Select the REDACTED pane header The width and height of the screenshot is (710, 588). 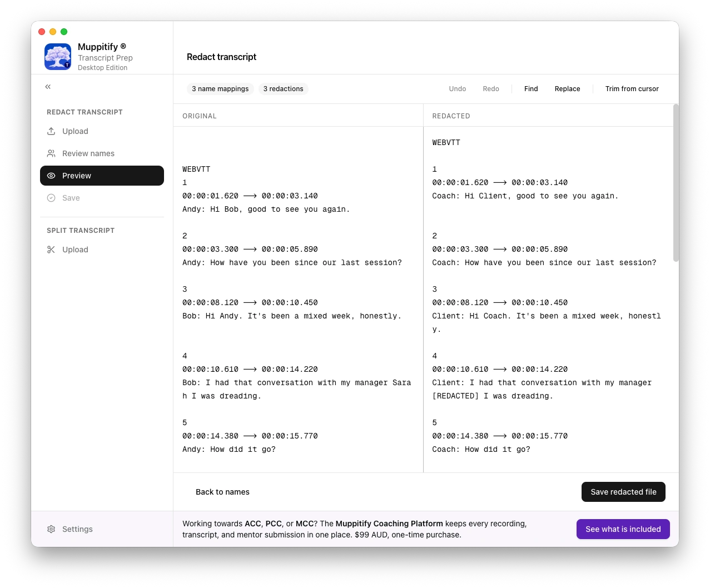451,116
